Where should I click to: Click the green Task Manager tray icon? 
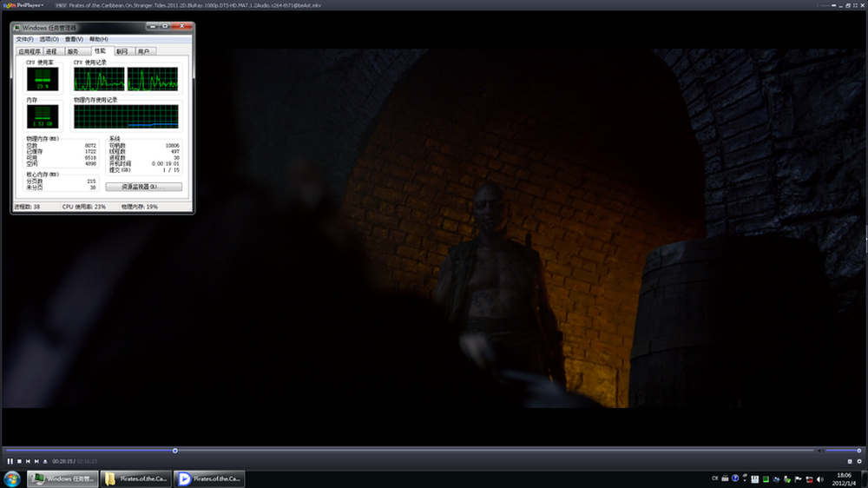pos(766,479)
